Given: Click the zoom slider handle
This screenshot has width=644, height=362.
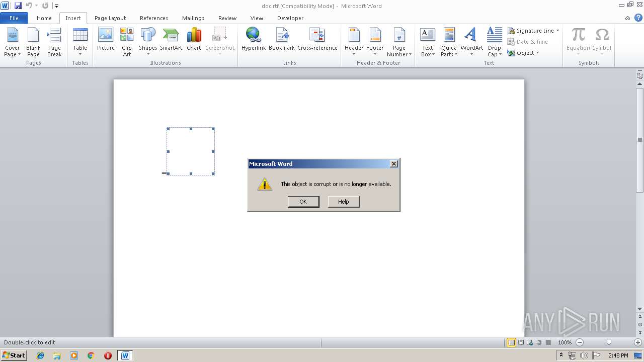Looking at the screenshot, I should tap(609, 342).
